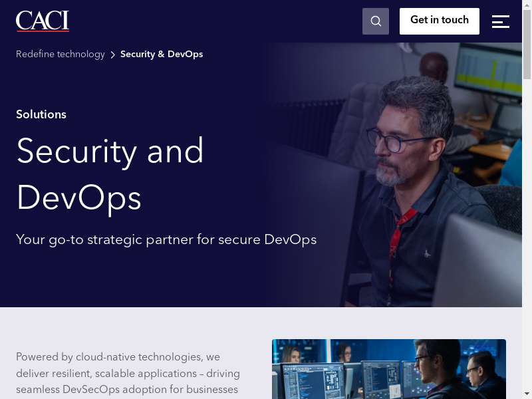Select the Security & DevOps breadcrumb
Screen dimensions: 532x399
pos(162,55)
